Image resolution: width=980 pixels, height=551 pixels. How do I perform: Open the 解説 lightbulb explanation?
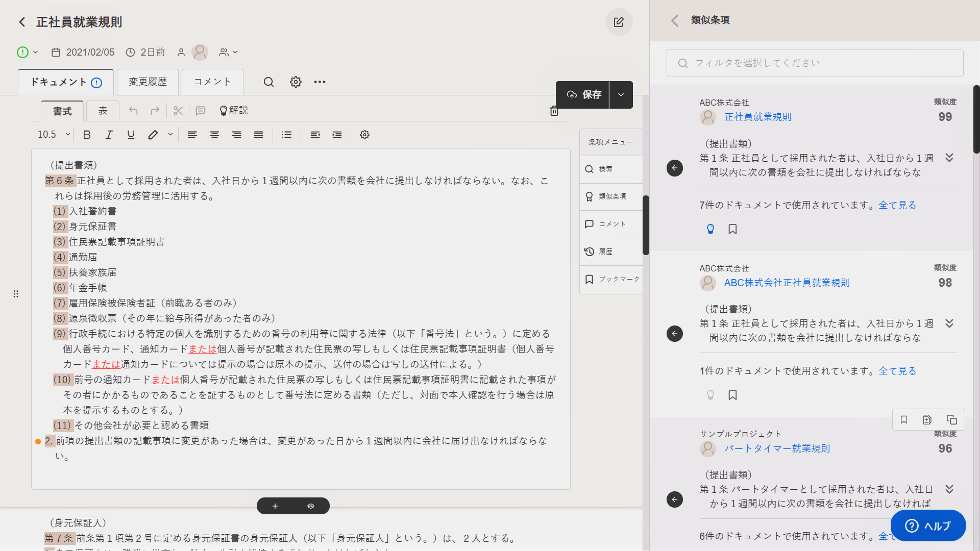(x=233, y=111)
